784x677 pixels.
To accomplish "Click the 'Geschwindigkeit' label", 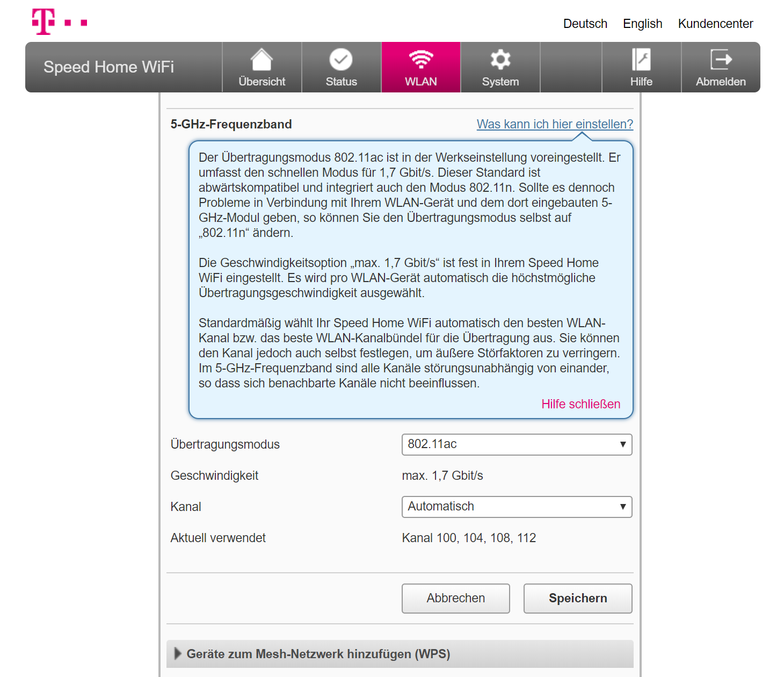I will (214, 476).
